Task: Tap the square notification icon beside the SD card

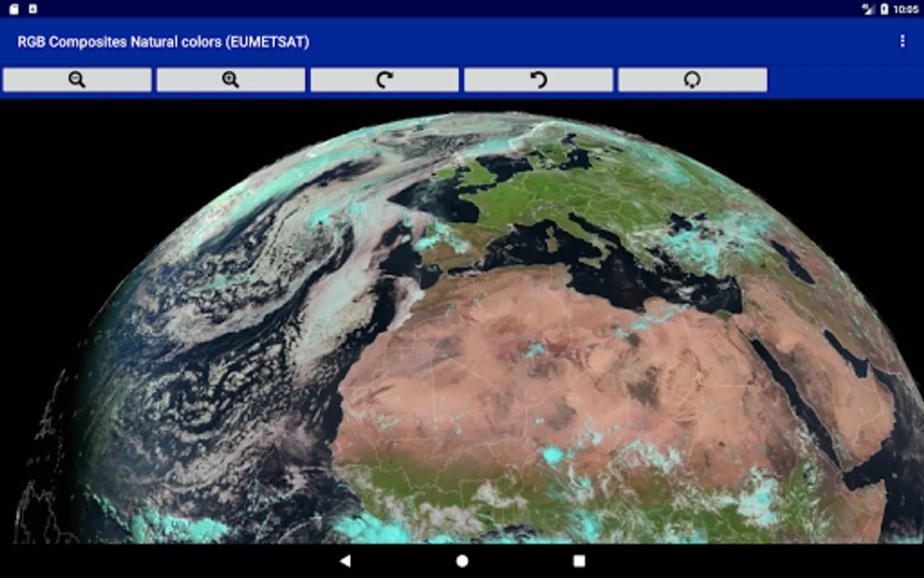Action: coord(33,9)
